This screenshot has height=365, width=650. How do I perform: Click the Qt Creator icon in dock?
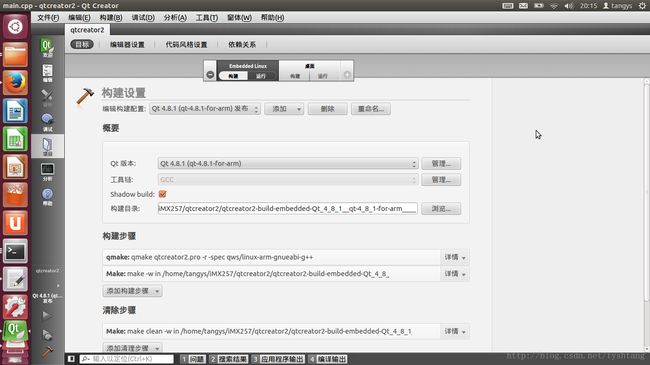click(x=15, y=331)
